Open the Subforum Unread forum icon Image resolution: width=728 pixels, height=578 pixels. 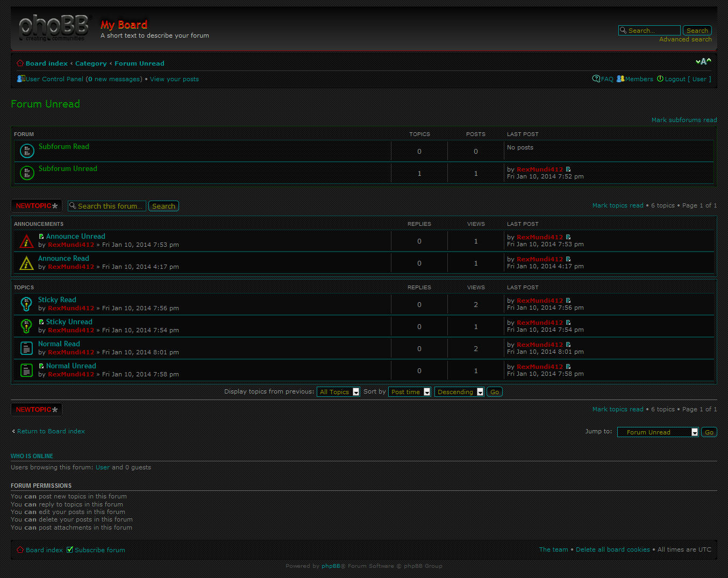(27, 173)
